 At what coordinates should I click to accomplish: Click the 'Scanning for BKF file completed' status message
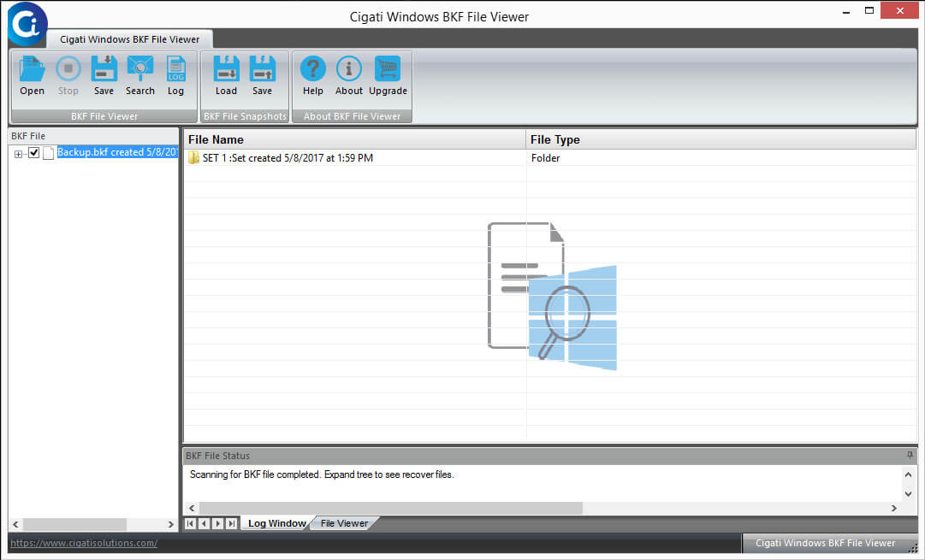pyautogui.click(x=322, y=475)
